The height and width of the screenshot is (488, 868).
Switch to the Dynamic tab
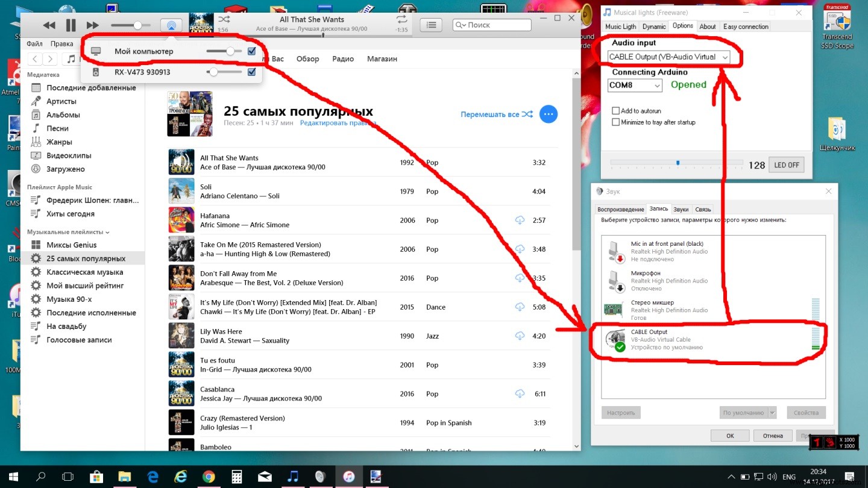tap(654, 27)
